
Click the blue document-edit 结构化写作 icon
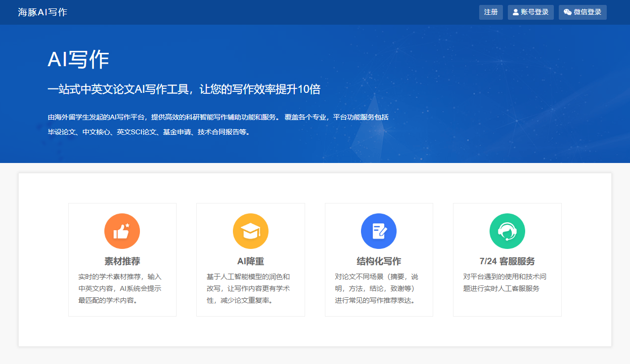coord(379,231)
